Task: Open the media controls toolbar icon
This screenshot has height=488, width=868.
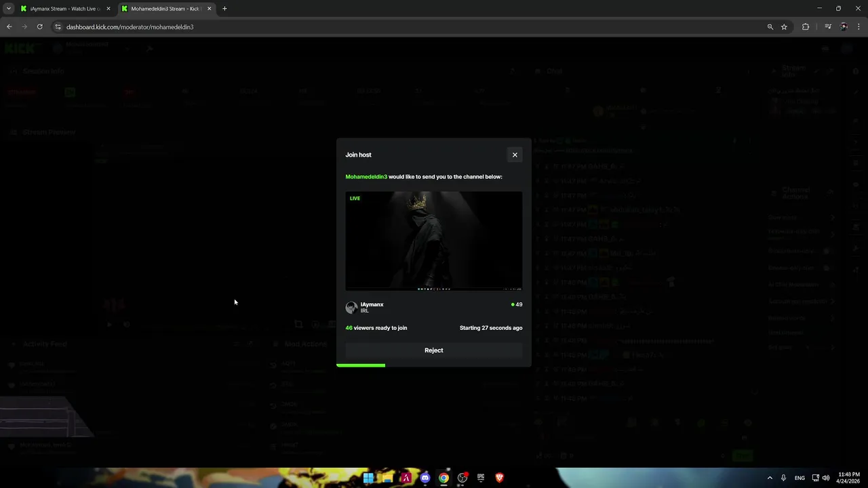Action: [x=828, y=27]
